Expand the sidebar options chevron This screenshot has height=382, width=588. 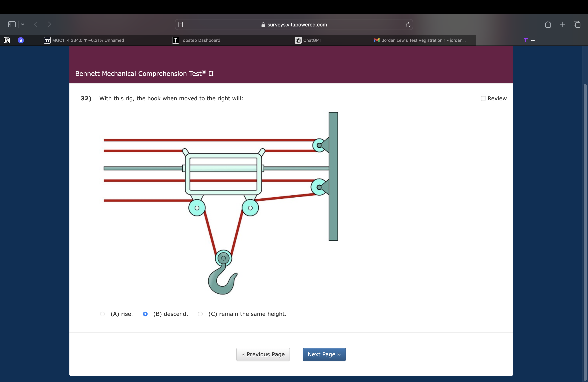[x=23, y=24]
